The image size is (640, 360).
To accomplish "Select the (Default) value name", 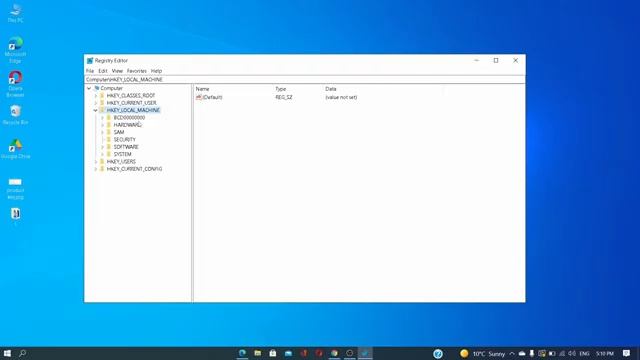I will 213,97.
